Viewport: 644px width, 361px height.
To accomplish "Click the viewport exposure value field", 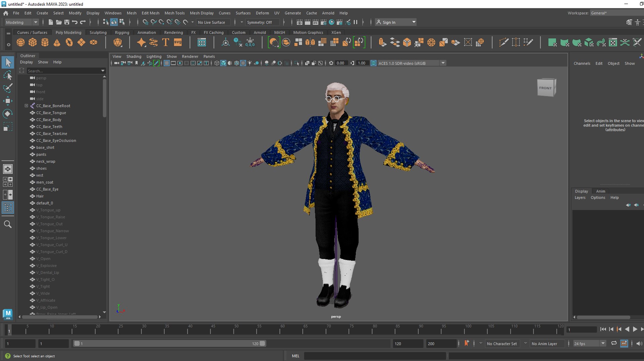I will point(341,63).
